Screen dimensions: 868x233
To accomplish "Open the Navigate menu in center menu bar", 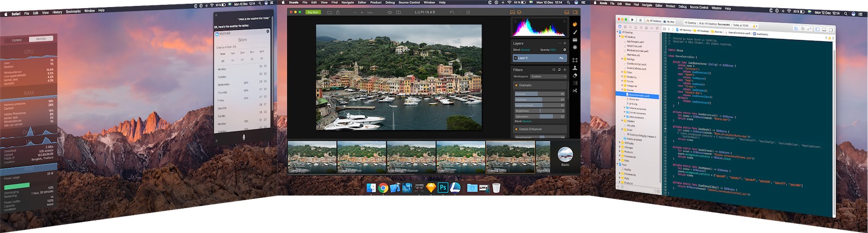I will point(347,3).
